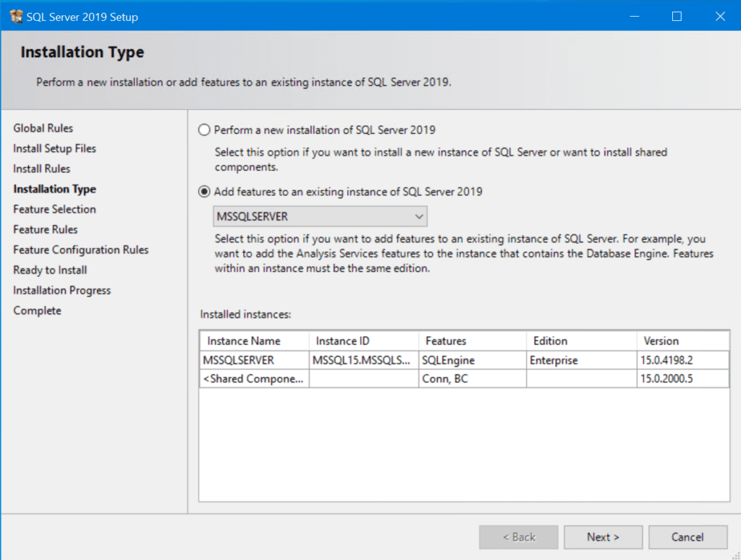Click the 'Installed instances:' label

[245, 314]
